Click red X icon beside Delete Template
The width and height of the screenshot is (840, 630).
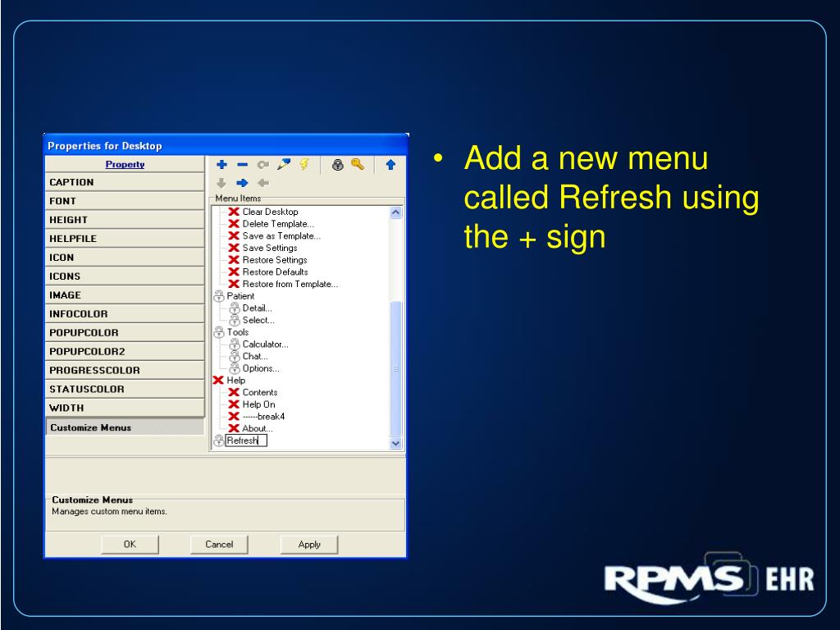(x=234, y=224)
